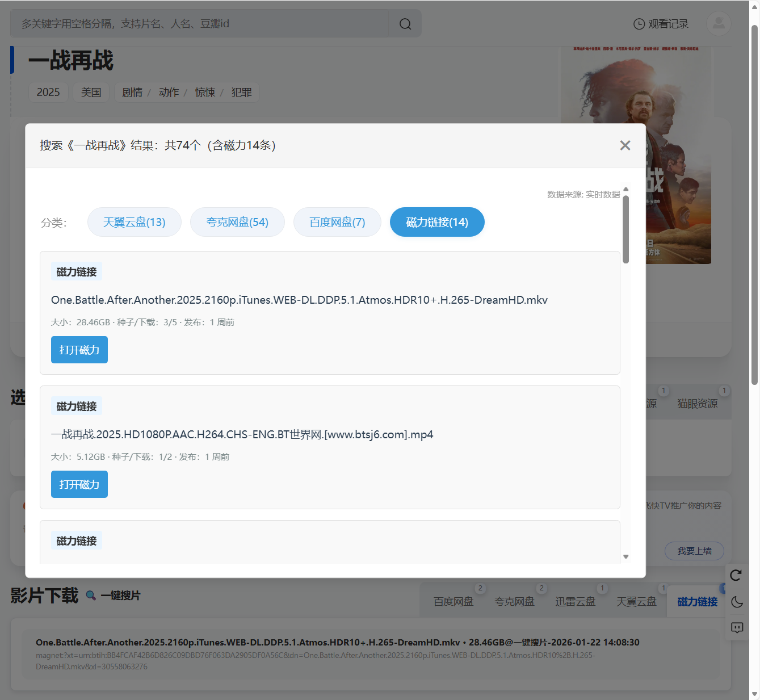Click the refresh icon on right sidebar

click(736, 575)
